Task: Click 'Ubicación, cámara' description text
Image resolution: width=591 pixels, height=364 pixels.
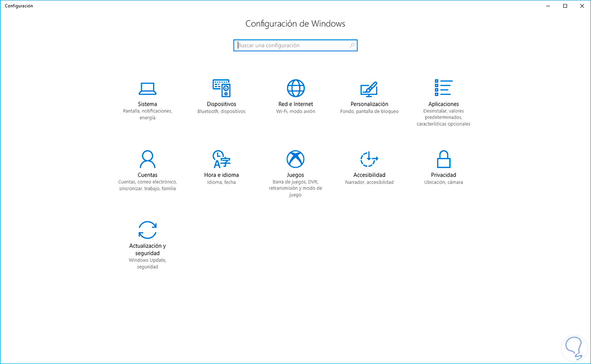Action: point(443,182)
